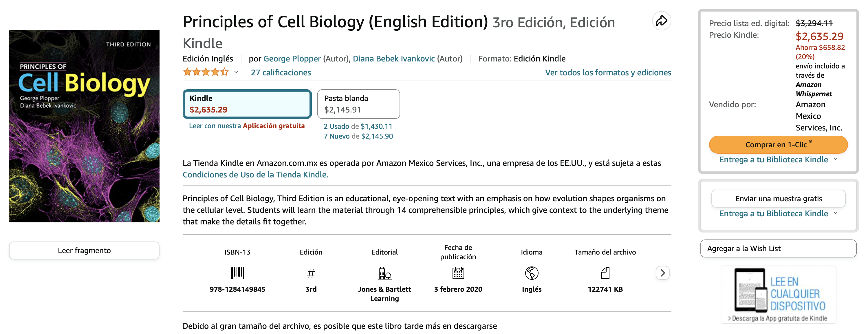Click the Edición hash icon
This screenshot has height=334, width=868.
coord(311,273)
